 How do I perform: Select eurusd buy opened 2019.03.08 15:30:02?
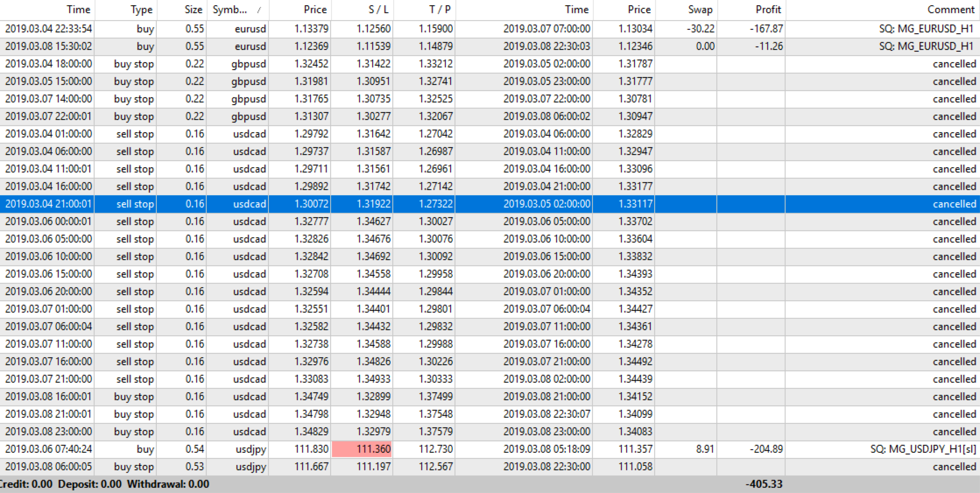coord(49,46)
